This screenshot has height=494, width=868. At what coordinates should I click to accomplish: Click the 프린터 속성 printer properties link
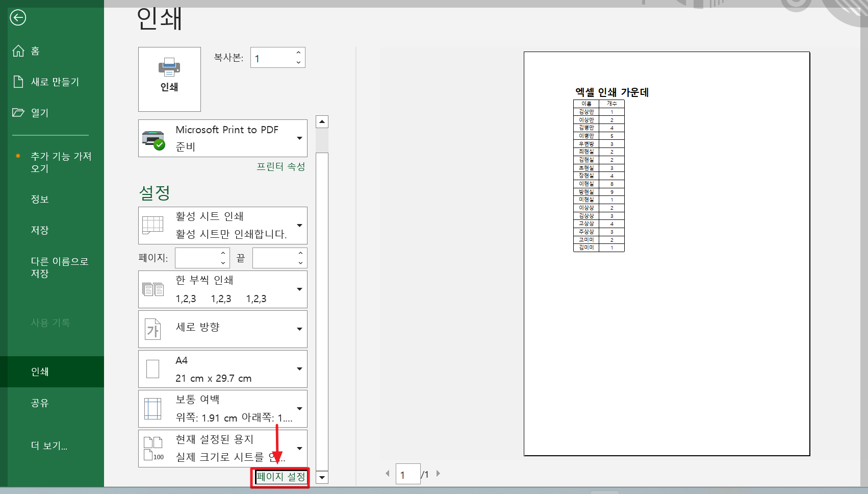pyautogui.click(x=281, y=166)
